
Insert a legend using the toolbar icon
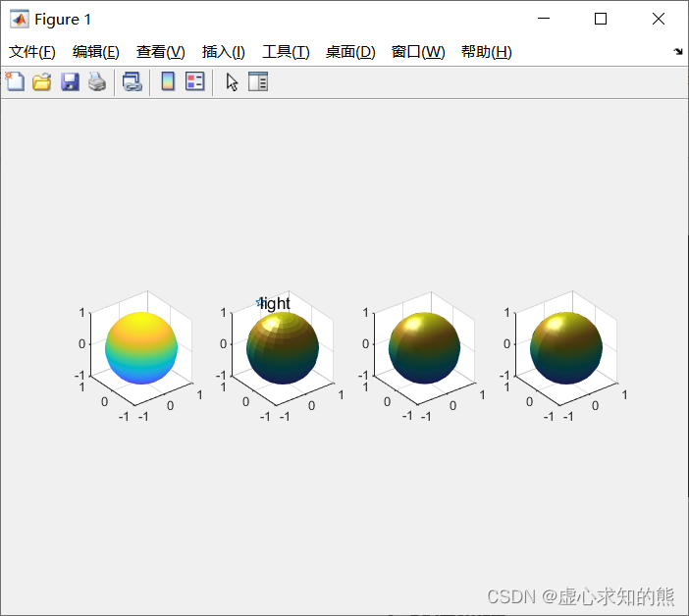point(195,81)
